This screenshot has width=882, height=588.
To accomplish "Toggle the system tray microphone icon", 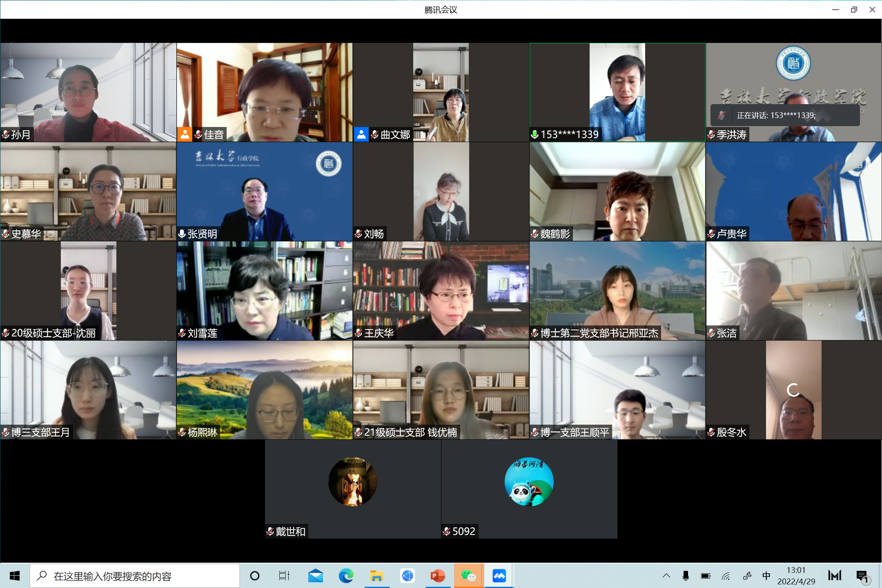I will [686, 576].
